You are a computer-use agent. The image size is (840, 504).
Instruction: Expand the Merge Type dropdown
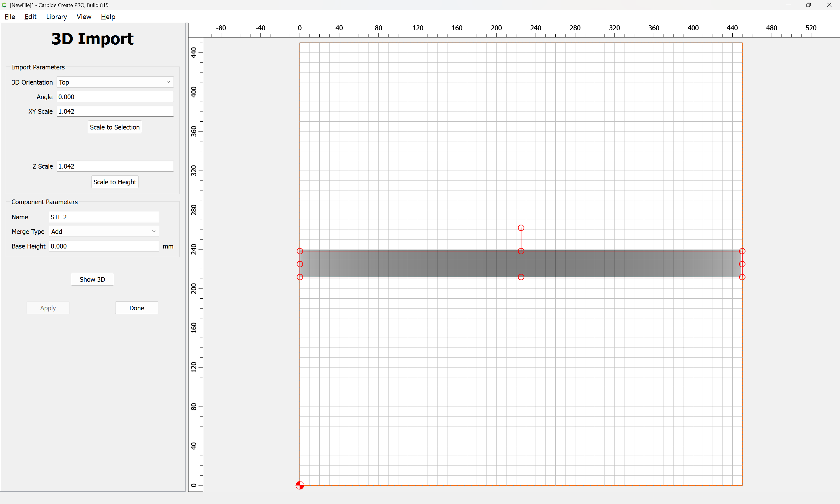click(104, 232)
